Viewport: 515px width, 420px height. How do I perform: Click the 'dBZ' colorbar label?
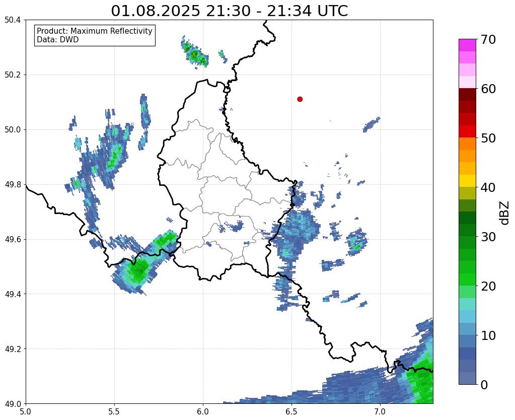[505, 213]
